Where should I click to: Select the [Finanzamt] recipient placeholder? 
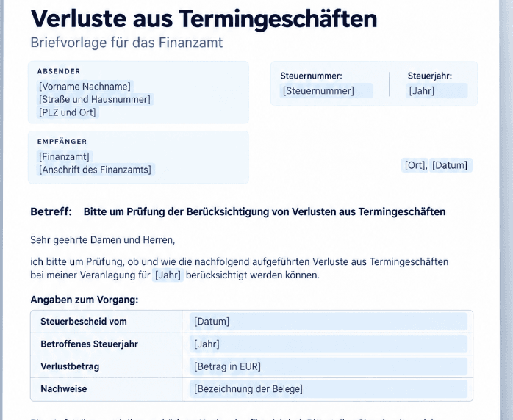pyautogui.click(x=64, y=157)
